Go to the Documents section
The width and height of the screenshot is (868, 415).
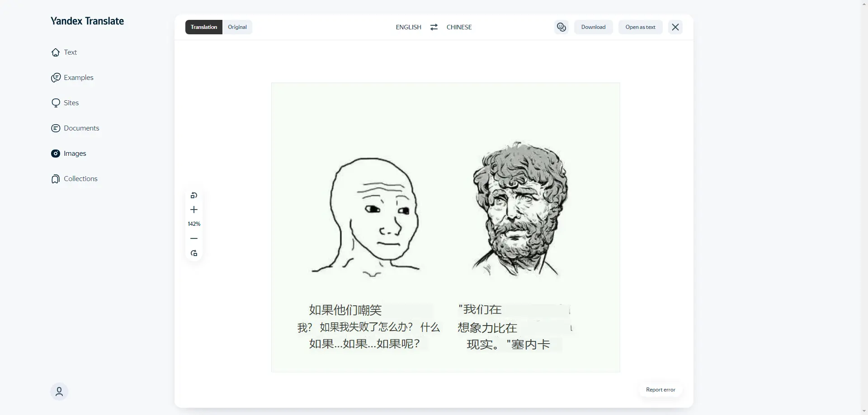coord(81,128)
